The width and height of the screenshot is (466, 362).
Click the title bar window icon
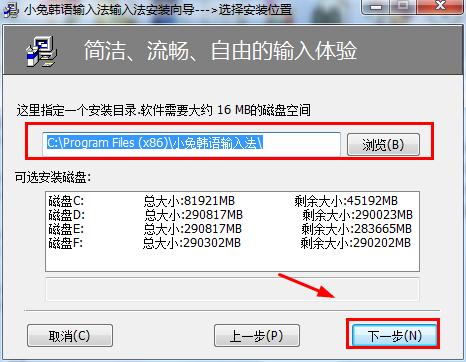click(11, 9)
